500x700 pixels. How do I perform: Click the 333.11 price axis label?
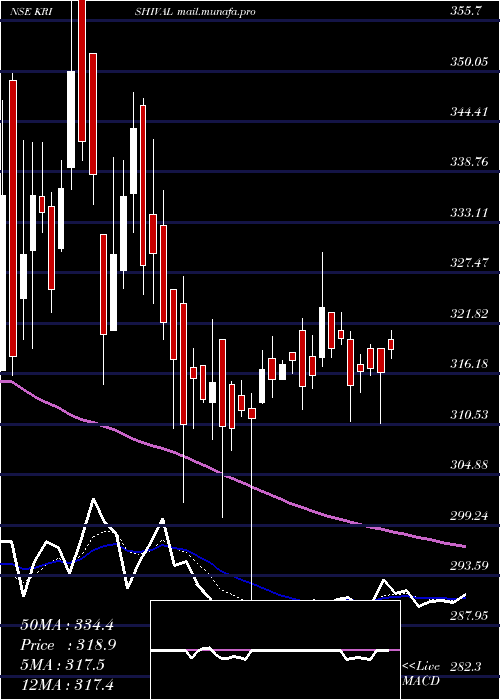(469, 213)
